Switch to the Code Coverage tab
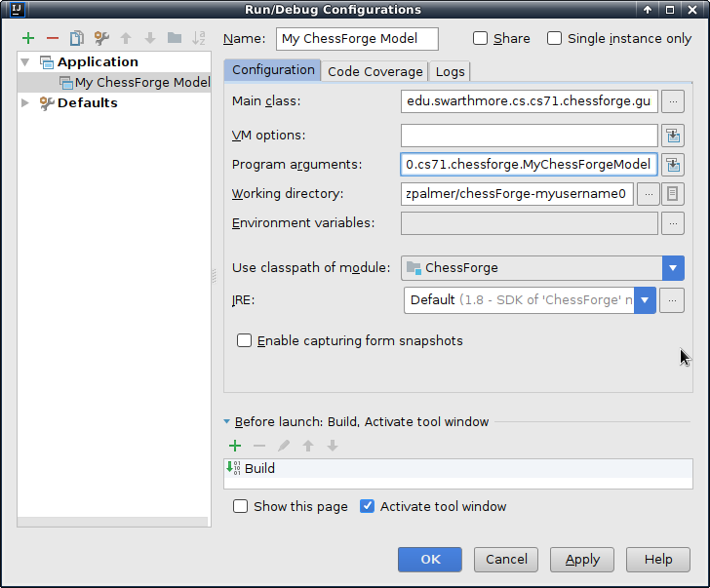Screen dimensions: 710x588 pos(375,71)
